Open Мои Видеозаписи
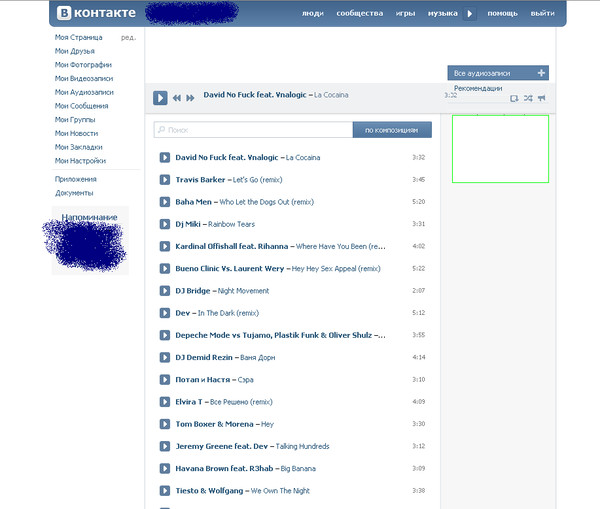 [x=84, y=78]
